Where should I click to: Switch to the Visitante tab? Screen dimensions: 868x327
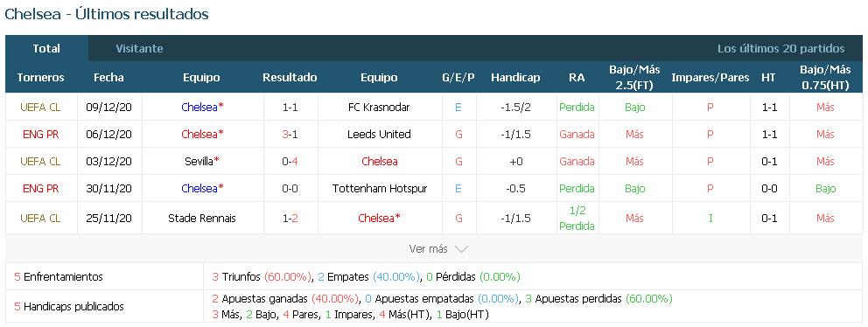[x=139, y=49]
